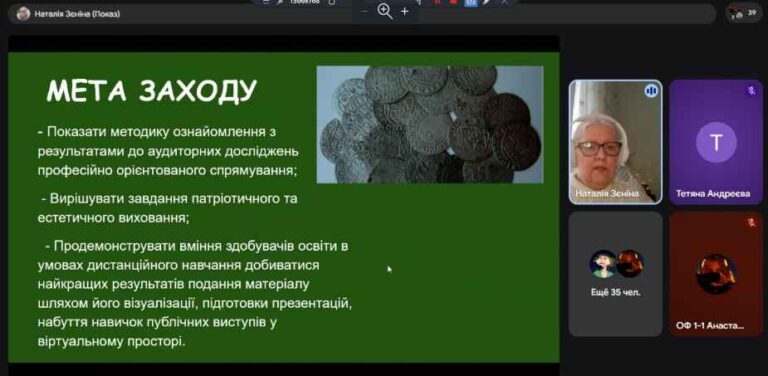Click the letter T avatar of Тетяна Андреєва

[716, 142]
